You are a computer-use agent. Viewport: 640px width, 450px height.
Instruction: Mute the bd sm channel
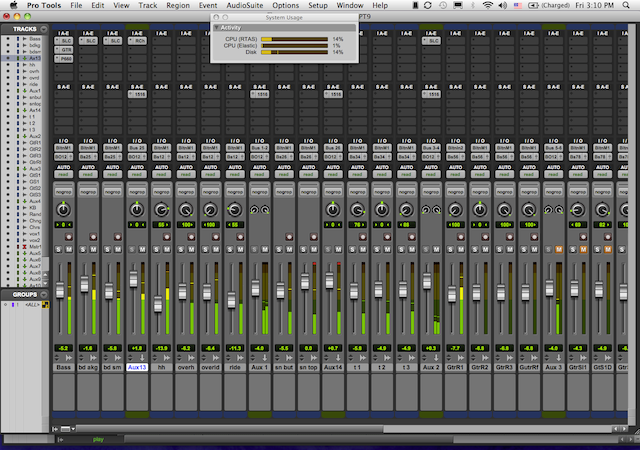point(118,249)
